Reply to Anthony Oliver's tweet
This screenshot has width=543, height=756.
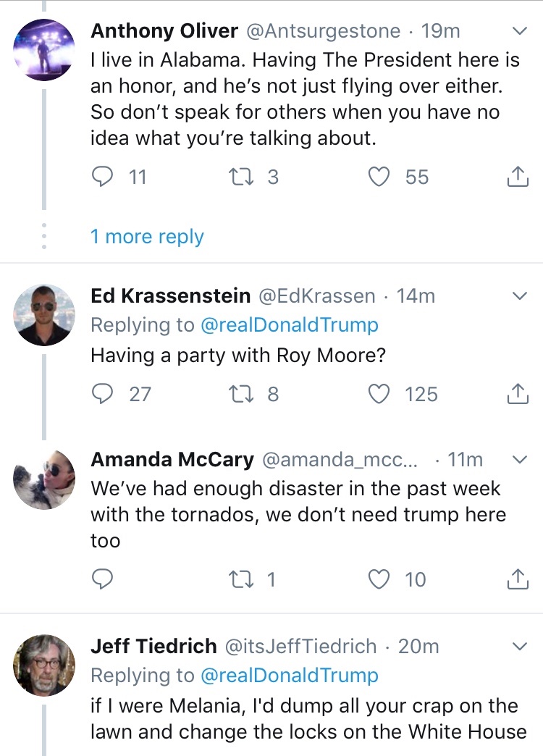pos(103,177)
